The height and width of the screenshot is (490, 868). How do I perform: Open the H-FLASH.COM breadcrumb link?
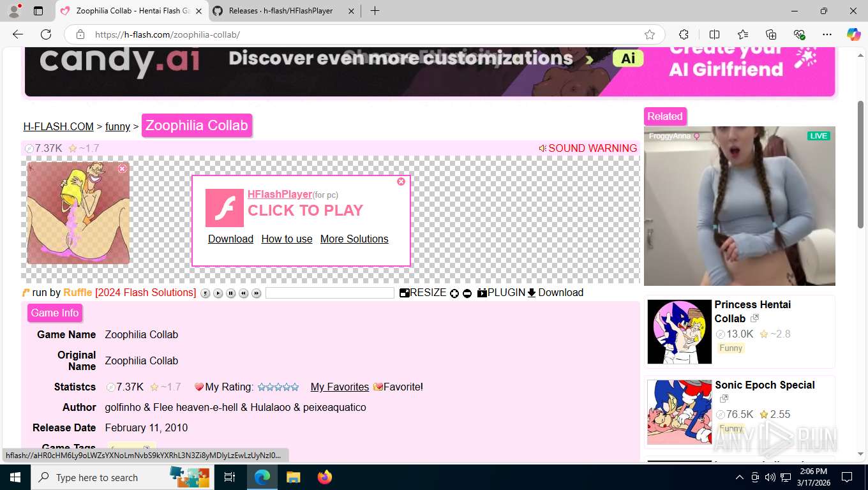pos(59,126)
